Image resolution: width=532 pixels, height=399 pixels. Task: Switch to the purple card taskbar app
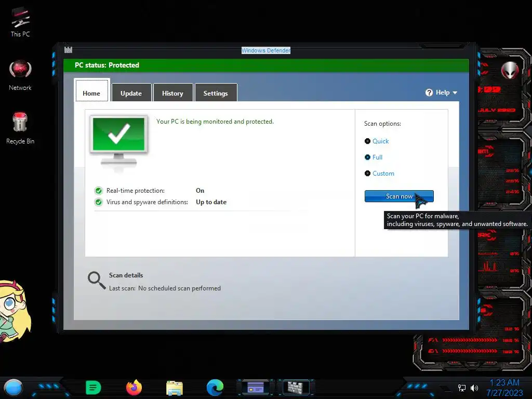[x=256, y=388]
